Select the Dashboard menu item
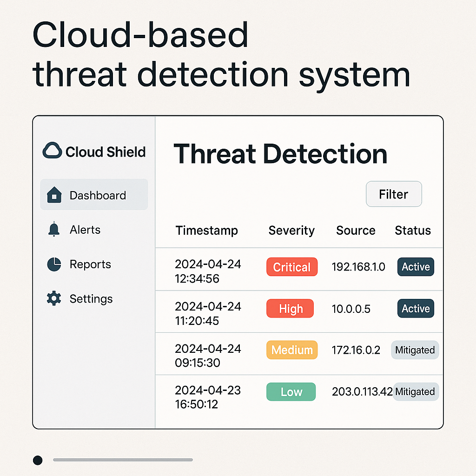The width and height of the screenshot is (476, 476). (98, 195)
